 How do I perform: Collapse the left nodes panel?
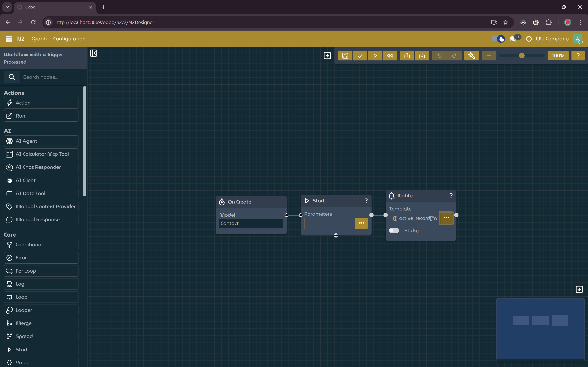point(94,53)
